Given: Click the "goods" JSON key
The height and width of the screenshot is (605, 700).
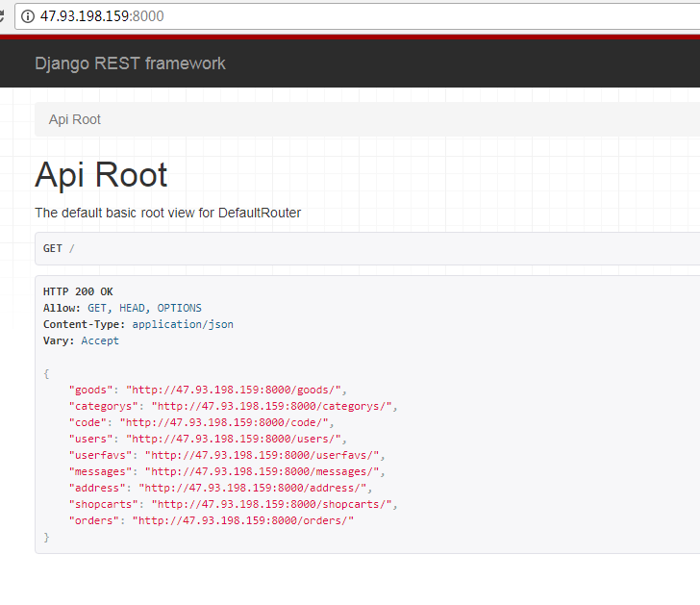Looking at the screenshot, I should pyautogui.click(x=90, y=390).
